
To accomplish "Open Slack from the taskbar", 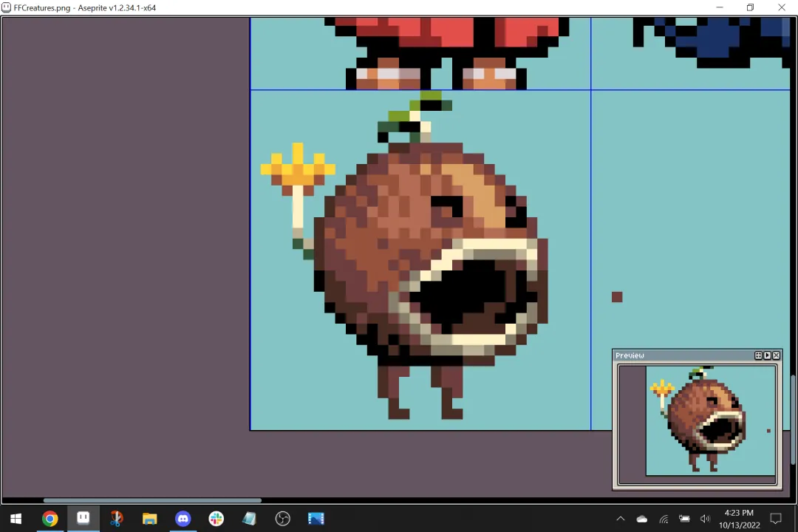I will tap(216, 519).
